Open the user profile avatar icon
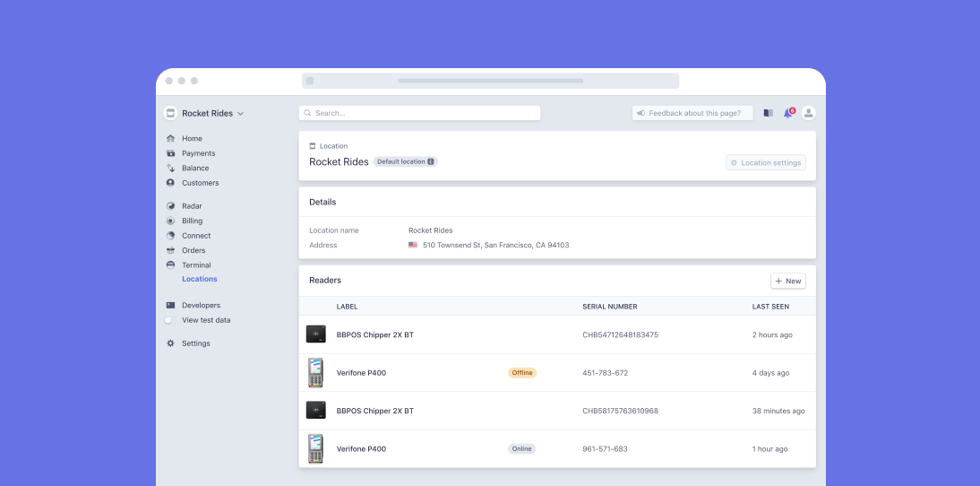Image resolution: width=980 pixels, height=486 pixels. [808, 113]
